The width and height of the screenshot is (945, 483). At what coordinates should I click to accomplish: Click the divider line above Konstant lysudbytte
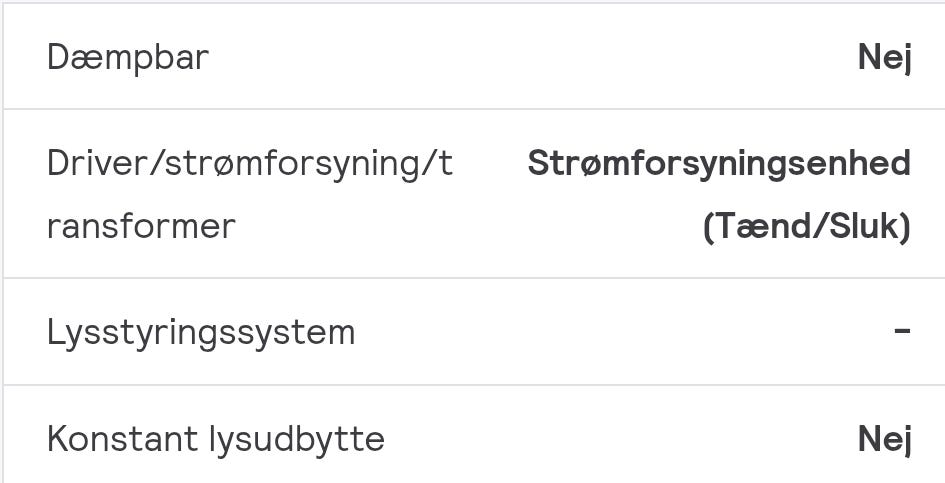click(474, 385)
